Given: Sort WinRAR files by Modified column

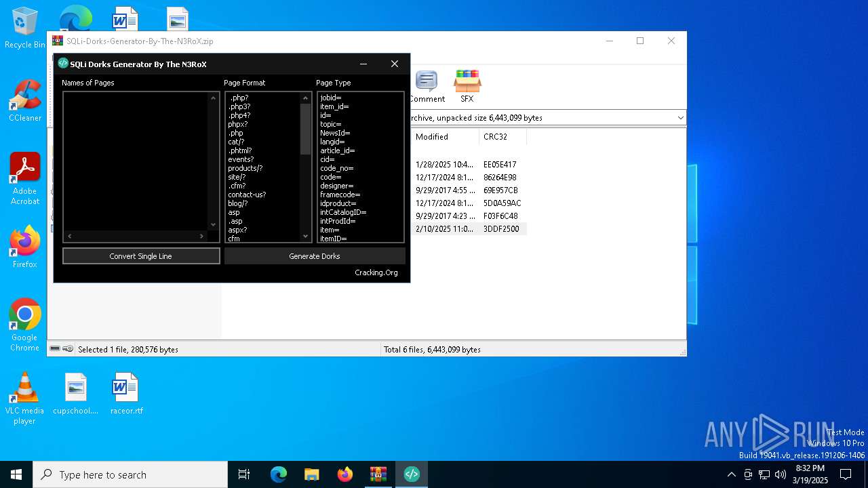Looking at the screenshot, I should click(x=445, y=137).
